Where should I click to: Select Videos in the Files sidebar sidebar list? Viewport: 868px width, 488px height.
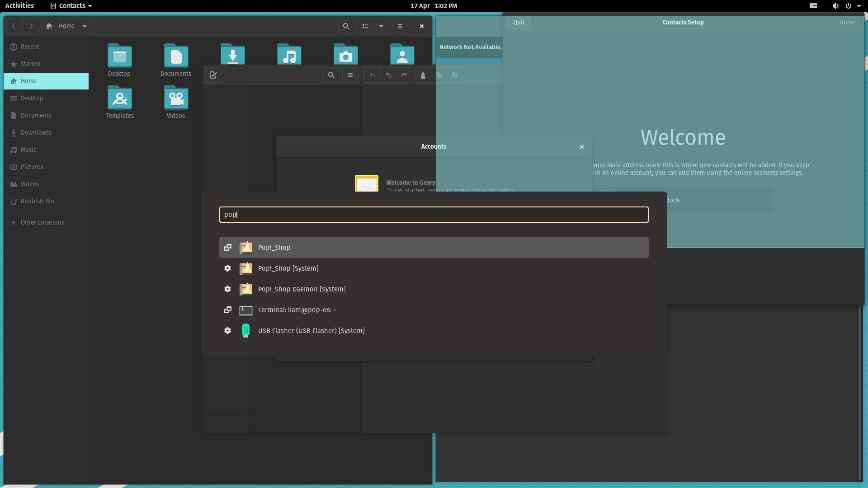[46, 184]
